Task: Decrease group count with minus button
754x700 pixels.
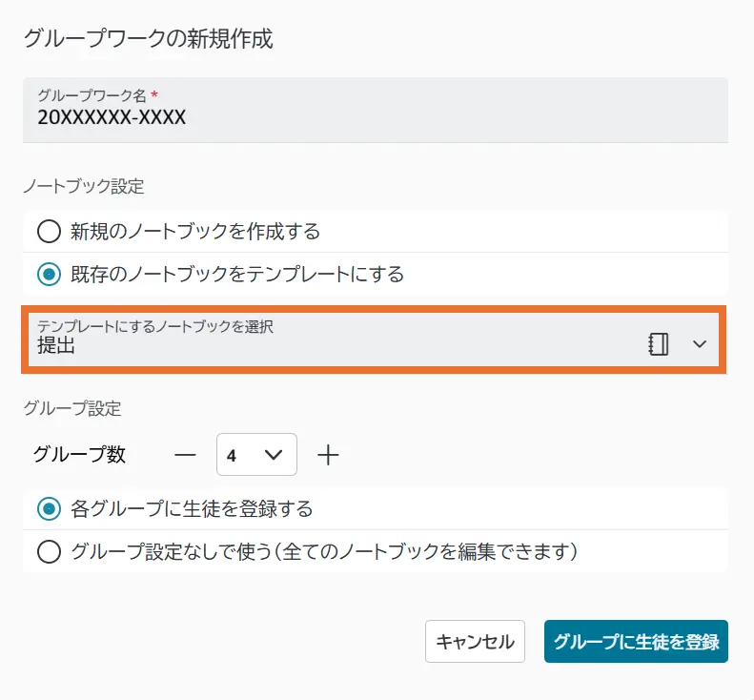Action: tap(185, 455)
